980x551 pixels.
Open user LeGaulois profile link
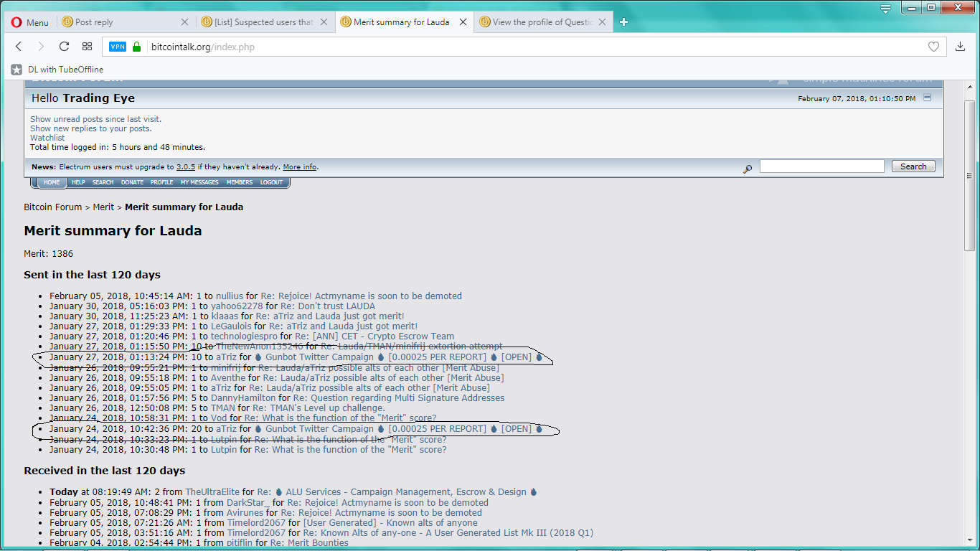tap(231, 326)
